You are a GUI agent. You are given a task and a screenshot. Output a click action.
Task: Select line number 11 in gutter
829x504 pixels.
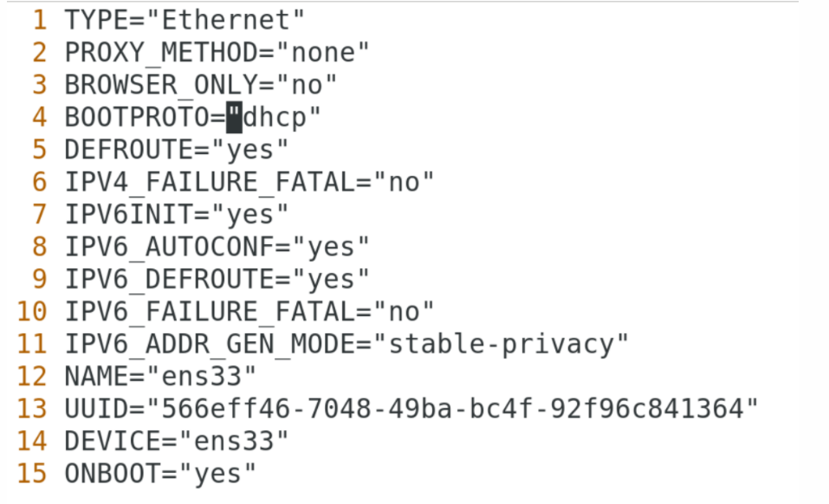(x=32, y=345)
